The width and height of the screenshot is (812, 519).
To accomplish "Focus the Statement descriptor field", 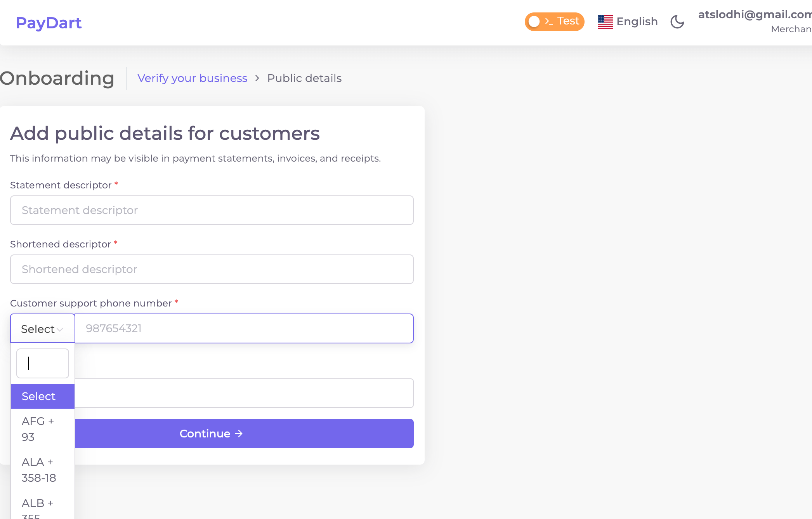I will tap(212, 210).
